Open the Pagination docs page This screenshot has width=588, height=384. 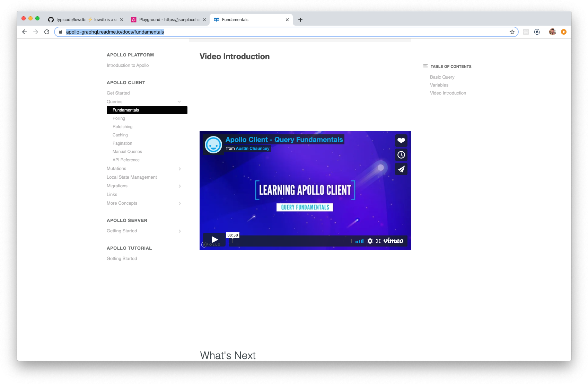(x=122, y=143)
